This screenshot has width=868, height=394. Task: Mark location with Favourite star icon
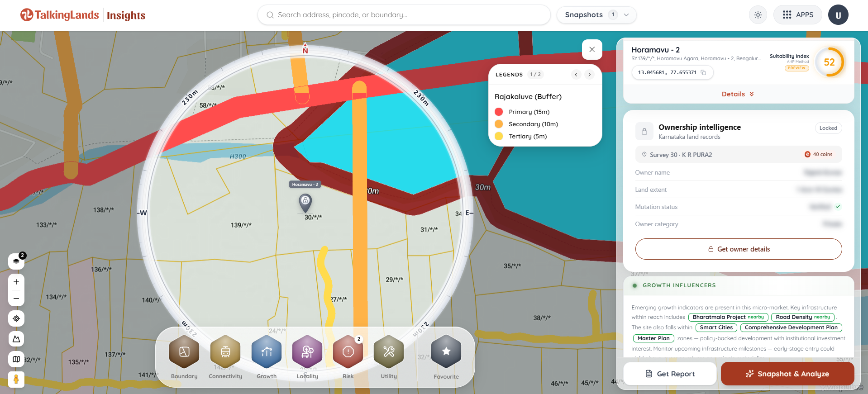click(x=446, y=351)
